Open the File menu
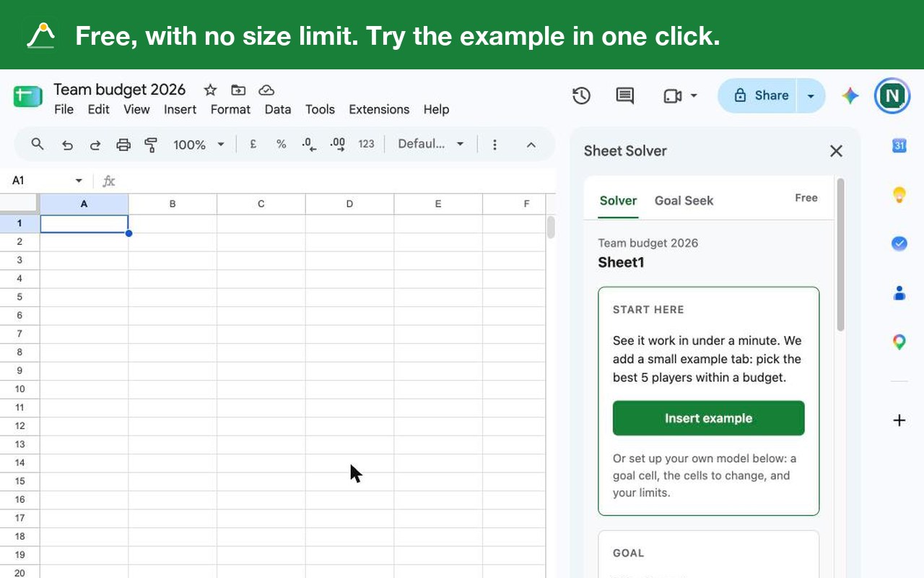 coord(64,109)
